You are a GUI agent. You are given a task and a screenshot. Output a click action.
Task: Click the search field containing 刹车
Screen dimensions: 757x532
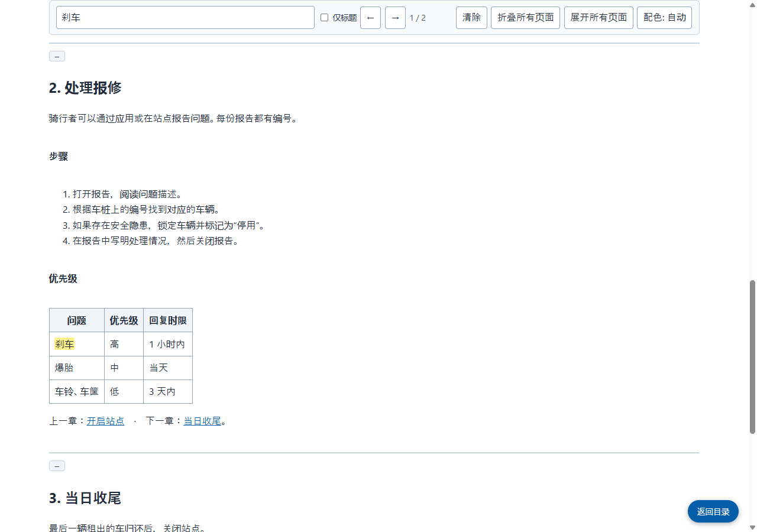(185, 18)
